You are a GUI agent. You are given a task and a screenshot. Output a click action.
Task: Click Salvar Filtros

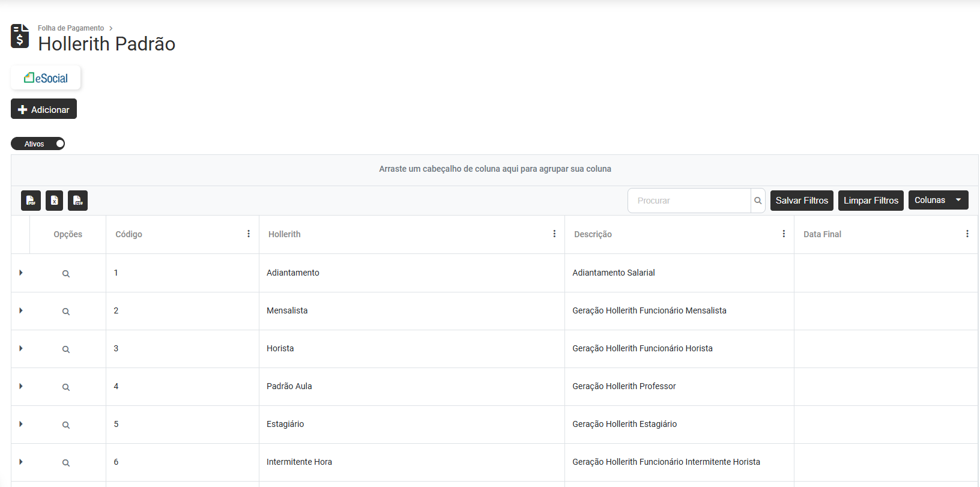coord(802,201)
